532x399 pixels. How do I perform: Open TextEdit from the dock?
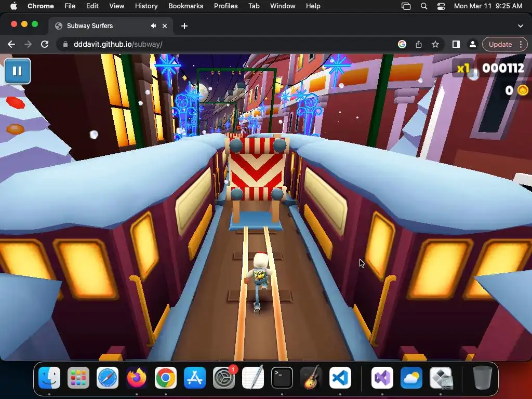pyautogui.click(x=253, y=377)
